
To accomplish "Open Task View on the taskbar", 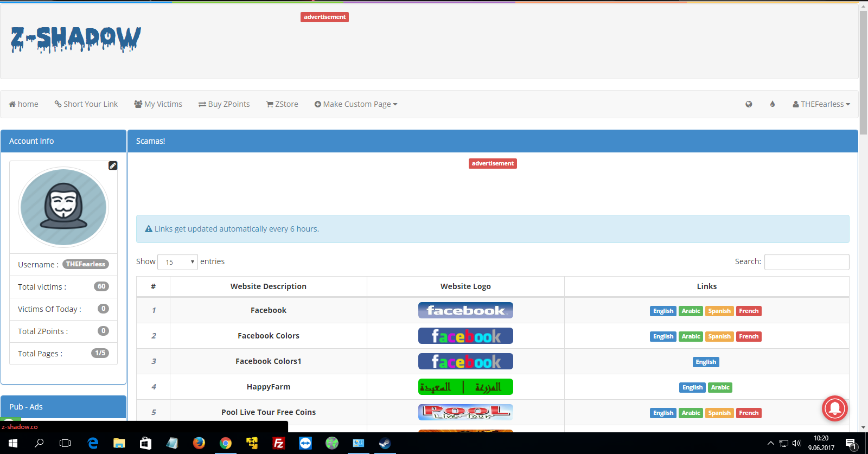I will [x=65, y=443].
